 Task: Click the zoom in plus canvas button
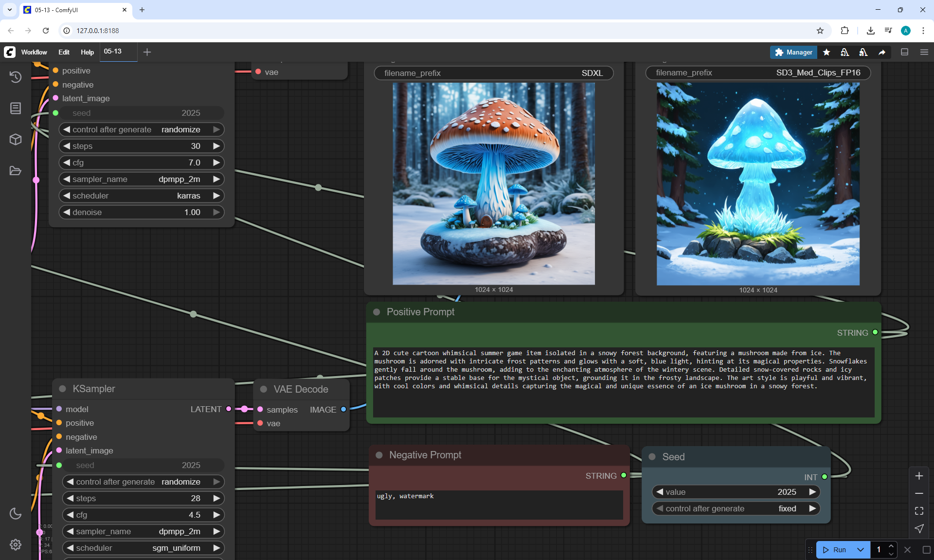pos(919,476)
